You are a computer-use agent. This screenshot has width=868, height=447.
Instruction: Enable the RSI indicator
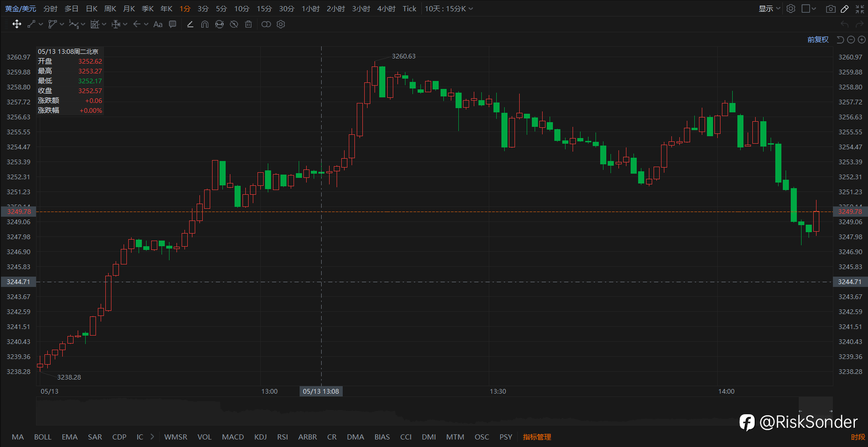pos(282,437)
